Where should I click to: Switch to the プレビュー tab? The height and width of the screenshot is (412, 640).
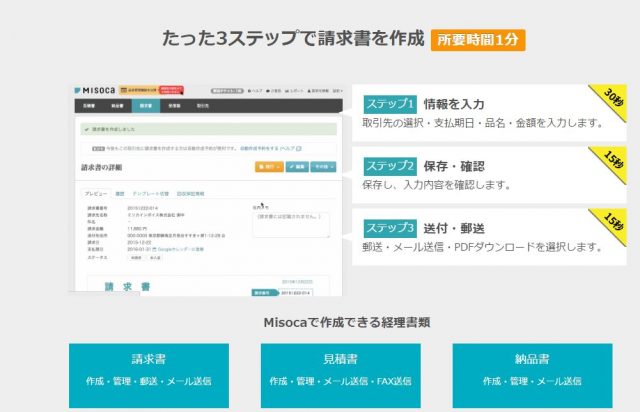96,194
